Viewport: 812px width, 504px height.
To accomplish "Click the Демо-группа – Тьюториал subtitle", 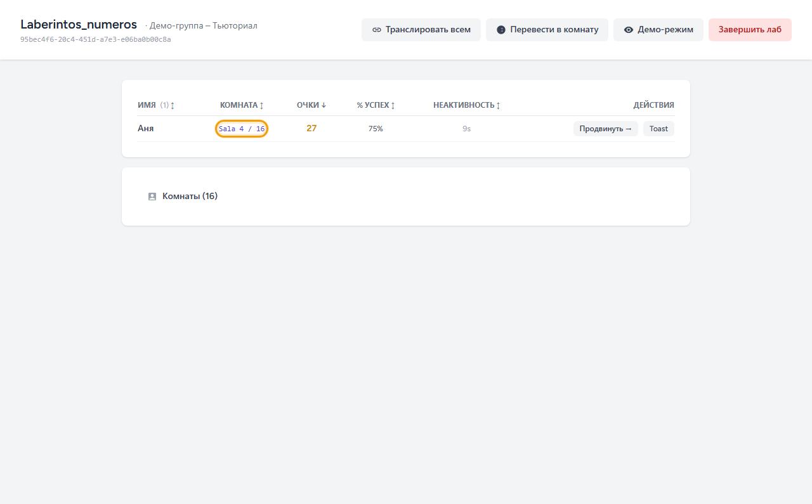I will 203,26.
